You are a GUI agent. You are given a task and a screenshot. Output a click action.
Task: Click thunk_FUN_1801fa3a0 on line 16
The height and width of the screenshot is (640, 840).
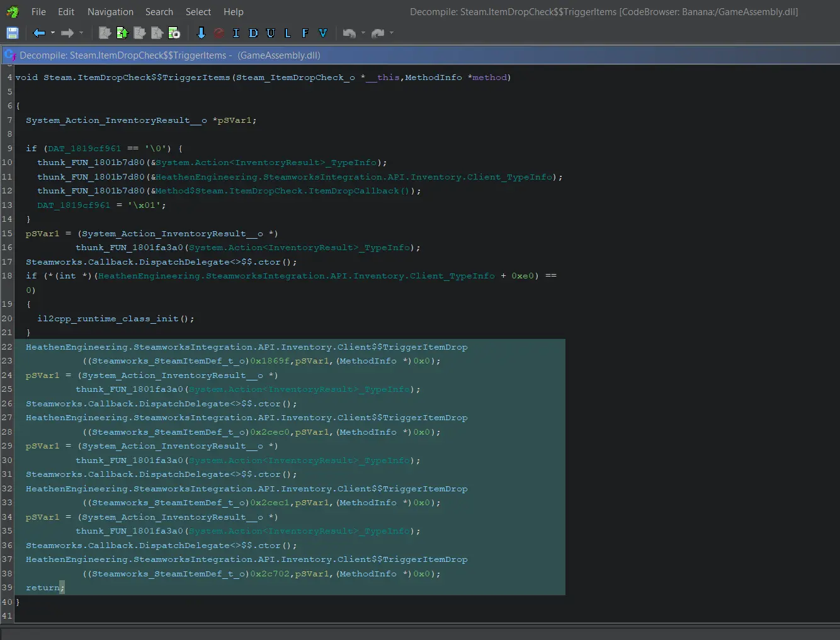(x=130, y=248)
